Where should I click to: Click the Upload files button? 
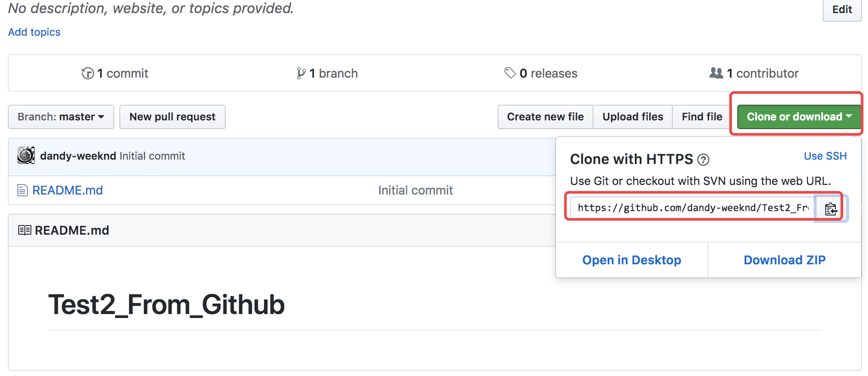[x=632, y=117]
